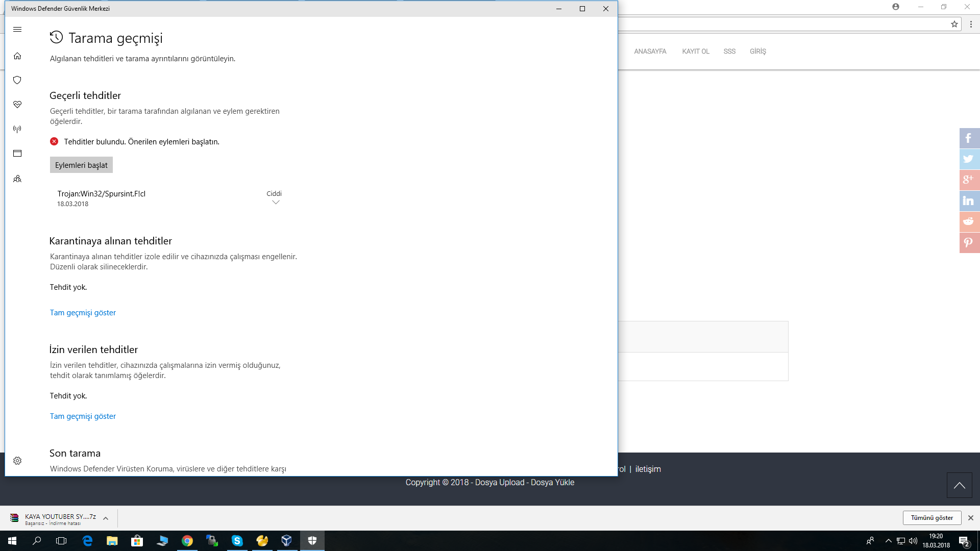
Task: Go to the Defender home page icon
Action: [x=17, y=56]
